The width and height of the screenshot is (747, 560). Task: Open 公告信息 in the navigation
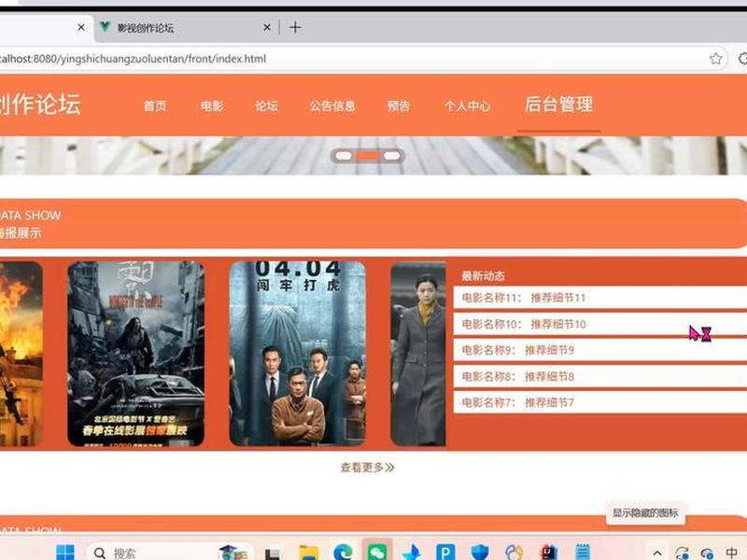click(332, 105)
